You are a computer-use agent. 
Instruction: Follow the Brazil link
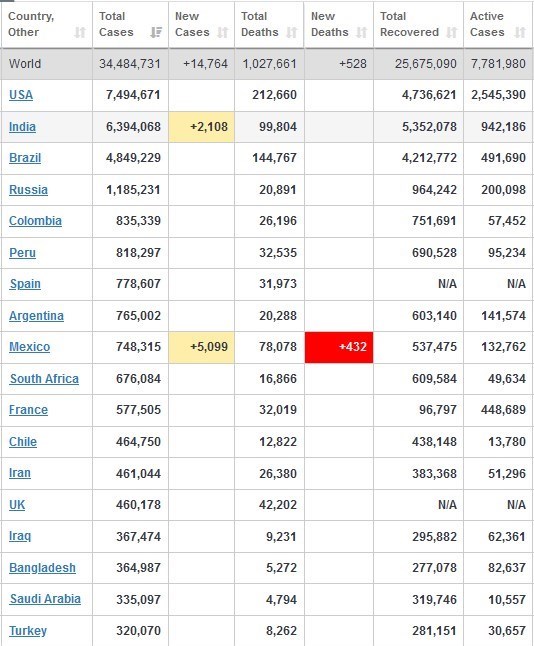point(25,158)
